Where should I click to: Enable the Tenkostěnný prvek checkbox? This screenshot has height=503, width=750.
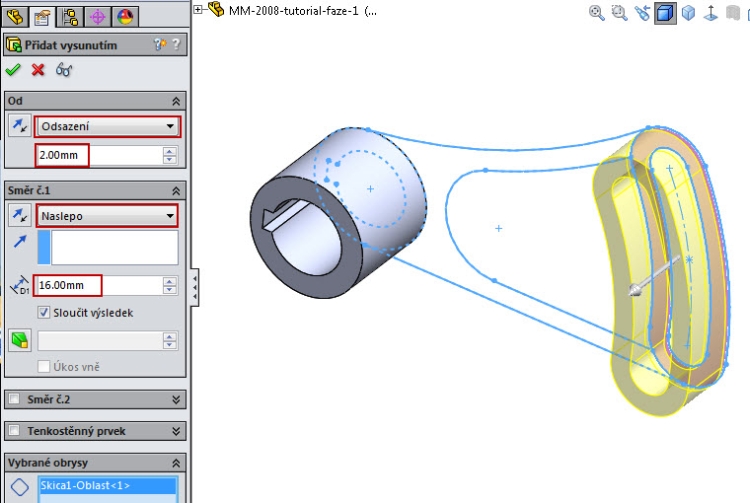click(x=15, y=430)
